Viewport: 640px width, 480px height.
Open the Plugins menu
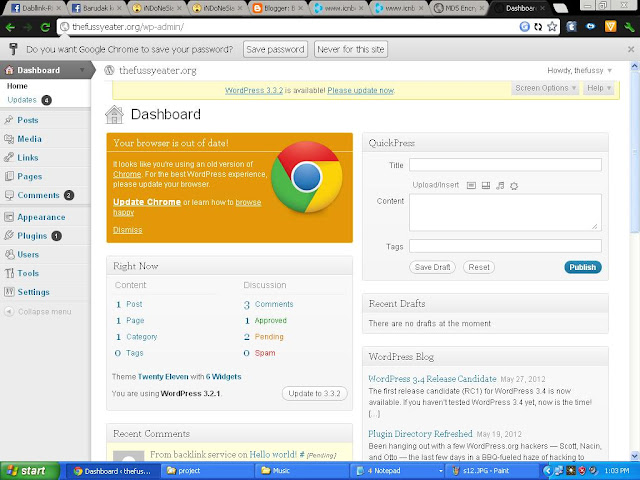click(32, 236)
